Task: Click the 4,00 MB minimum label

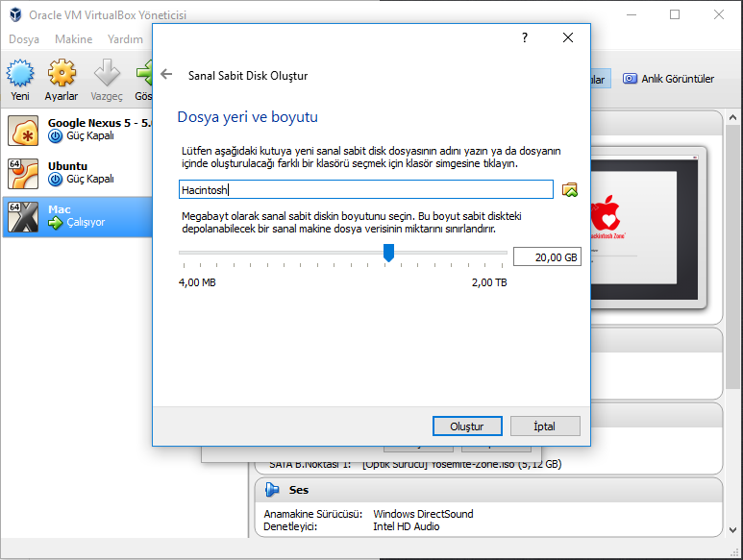Action: tap(197, 282)
